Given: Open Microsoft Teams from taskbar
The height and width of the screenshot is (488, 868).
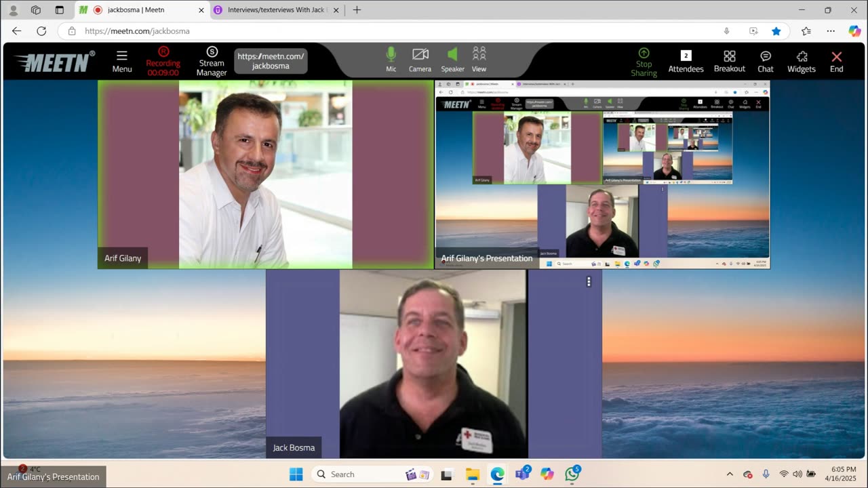Looking at the screenshot, I should (522, 474).
